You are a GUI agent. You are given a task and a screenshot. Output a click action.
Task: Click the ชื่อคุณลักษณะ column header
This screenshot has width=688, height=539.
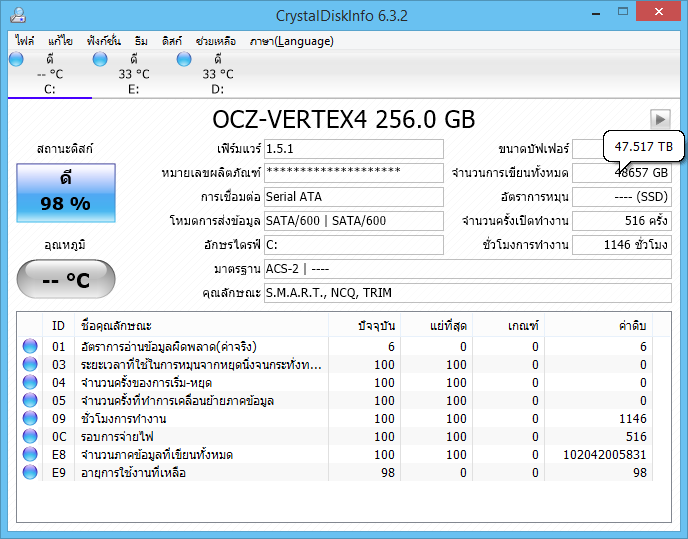click(x=201, y=326)
